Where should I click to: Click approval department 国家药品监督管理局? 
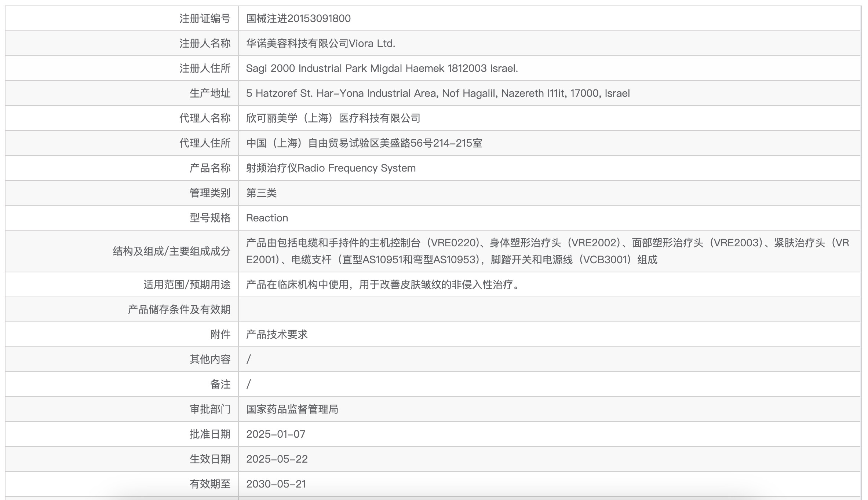point(292,409)
